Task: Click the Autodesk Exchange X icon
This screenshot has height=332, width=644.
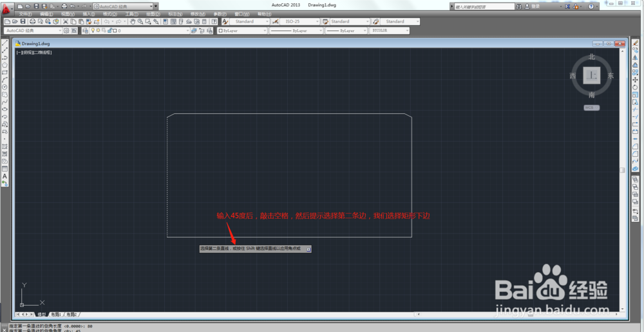Action: (567, 6)
